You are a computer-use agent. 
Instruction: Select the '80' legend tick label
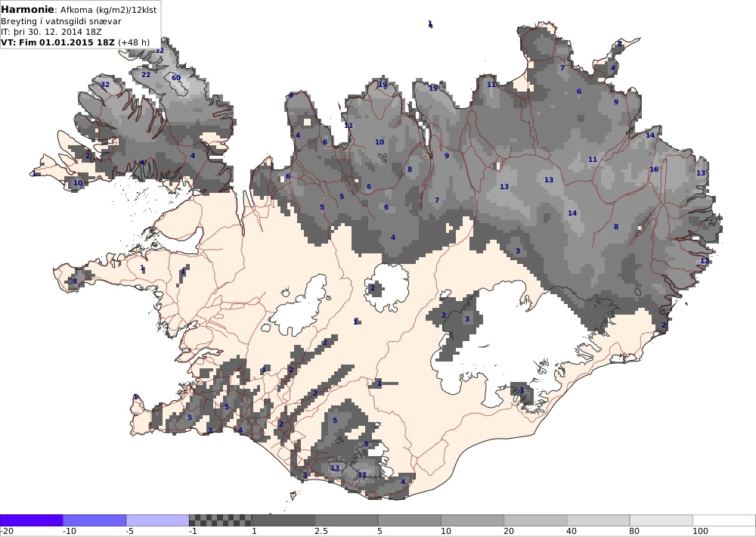pos(636,531)
